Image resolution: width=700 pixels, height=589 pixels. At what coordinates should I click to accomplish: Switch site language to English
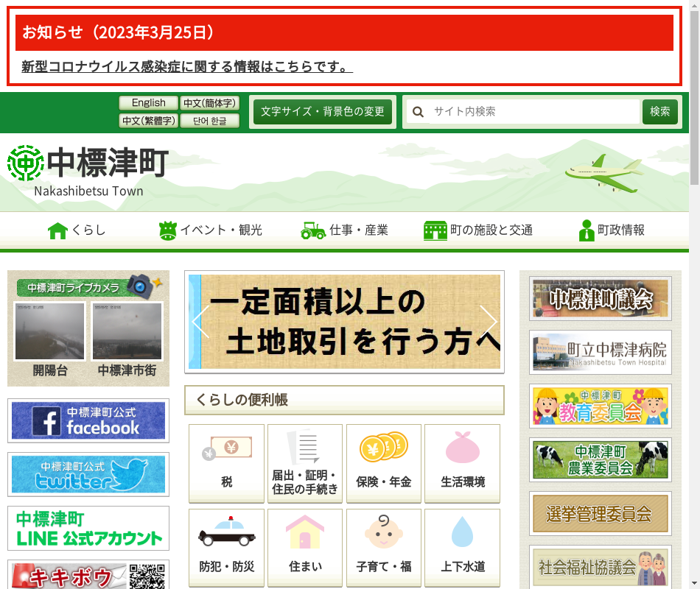point(148,103)
